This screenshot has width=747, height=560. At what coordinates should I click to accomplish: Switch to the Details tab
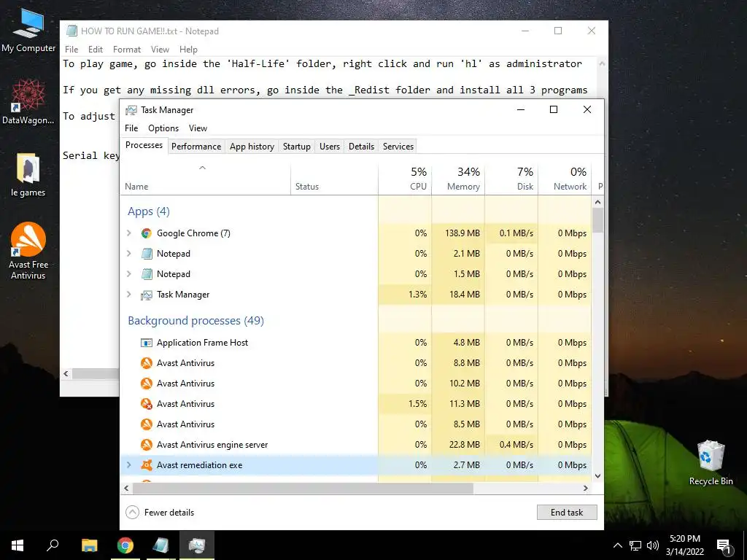coord(361,146)
